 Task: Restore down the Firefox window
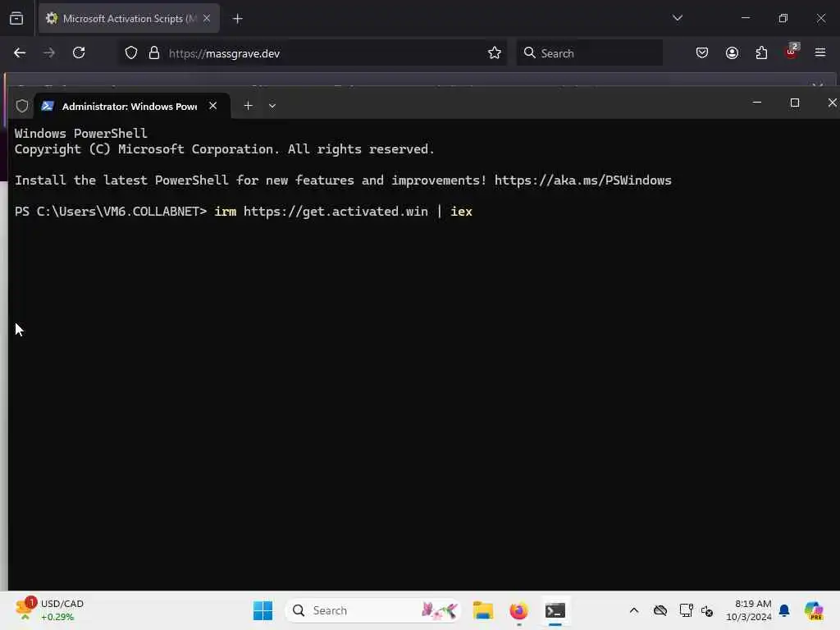click(x=783, y=18)
